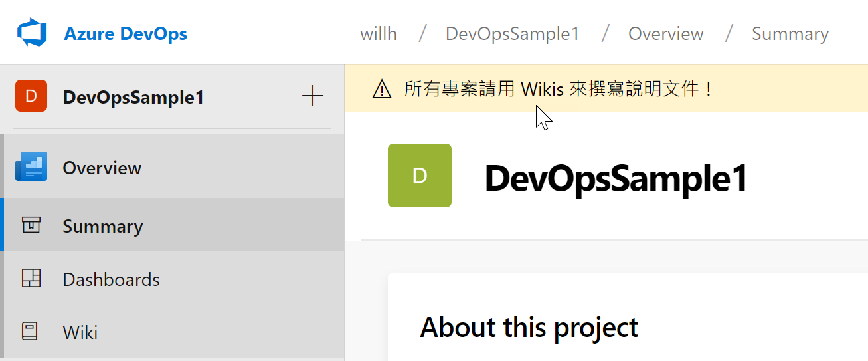
Task: Click the plus button to add new item
Action: [x=313, y=97]
